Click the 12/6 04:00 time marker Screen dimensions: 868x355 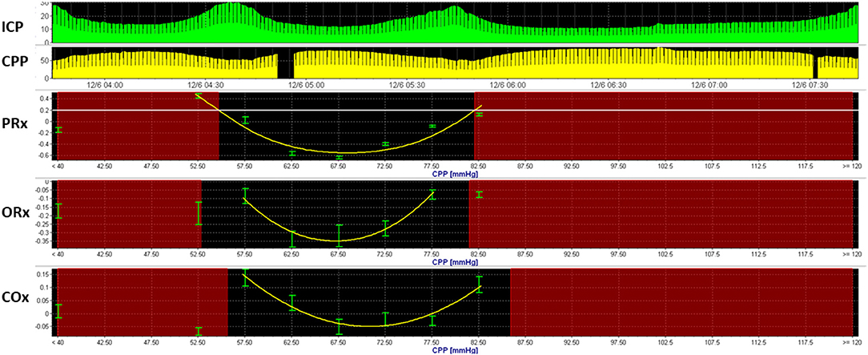[x=105, y=85]
